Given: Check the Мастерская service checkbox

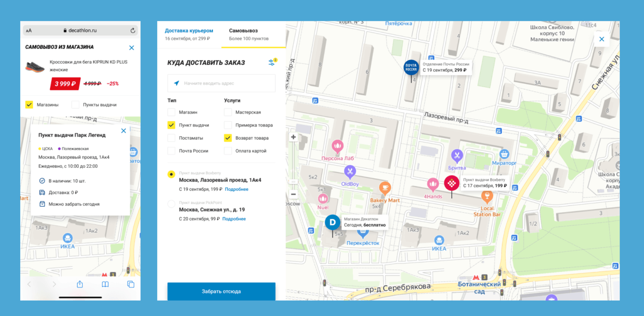Looking at the screenshot, I should [228, 112].
